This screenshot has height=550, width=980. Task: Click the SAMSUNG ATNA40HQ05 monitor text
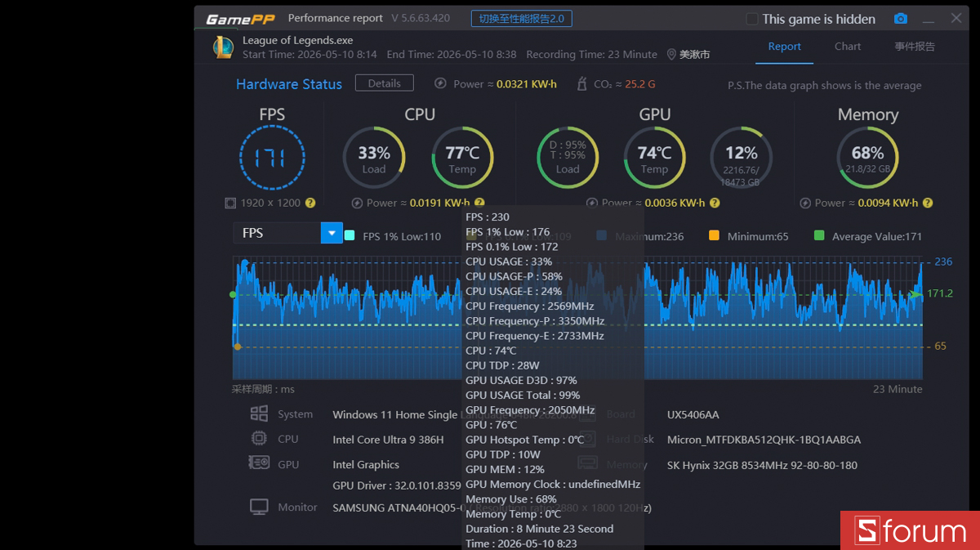click(x=398, y=508)
